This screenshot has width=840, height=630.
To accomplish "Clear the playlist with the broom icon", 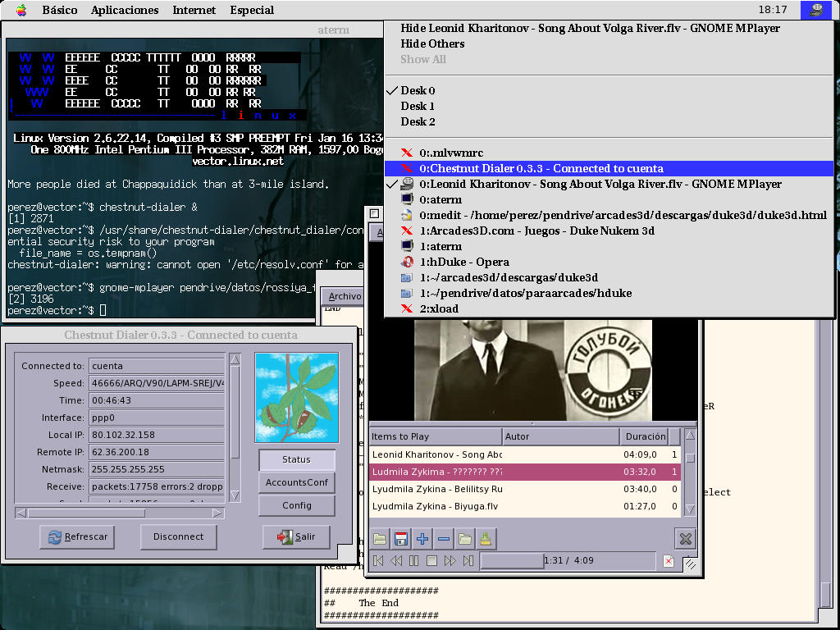I will click(x=486, y=538).
